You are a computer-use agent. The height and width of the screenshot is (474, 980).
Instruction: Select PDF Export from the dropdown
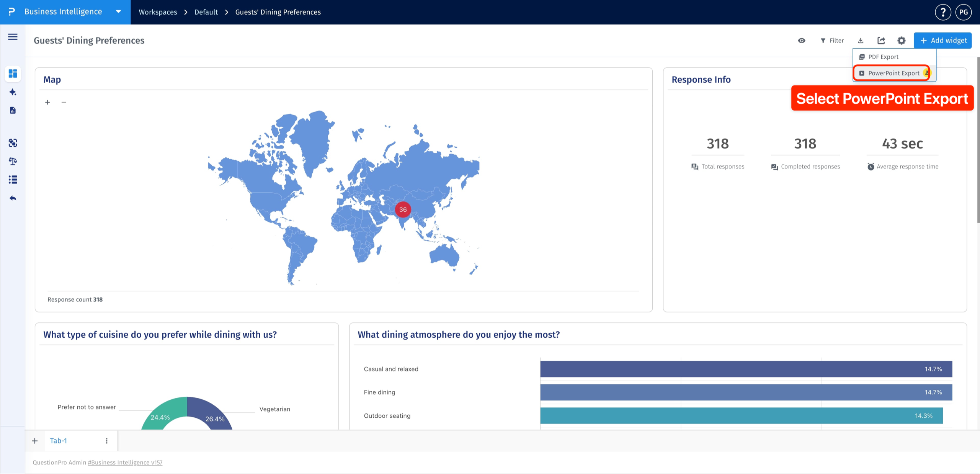click(x=894, y=57)
